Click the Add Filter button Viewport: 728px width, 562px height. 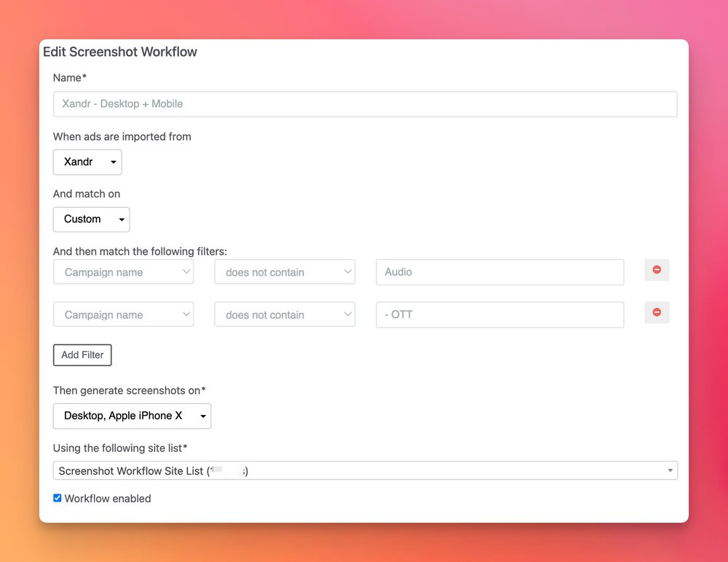point(82,355)
